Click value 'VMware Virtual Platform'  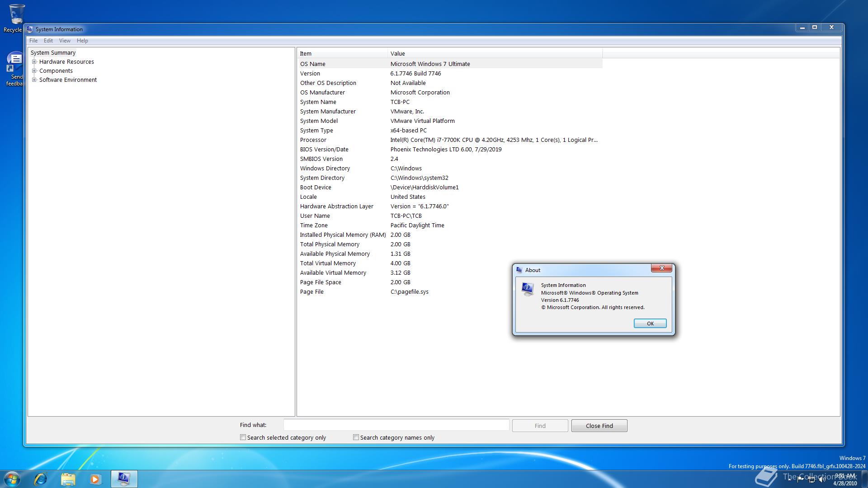coord(423,121)
